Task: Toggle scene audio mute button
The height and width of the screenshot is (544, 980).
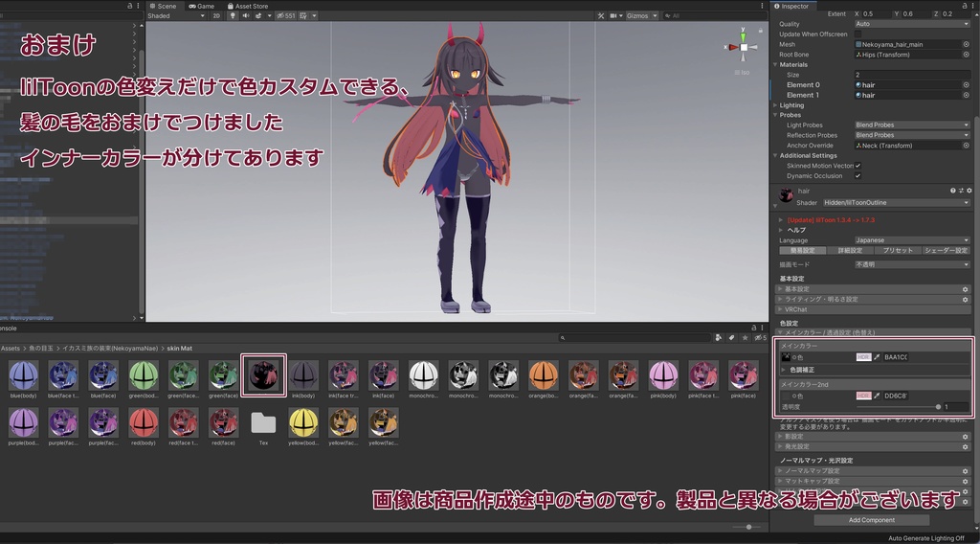Action: pyautogui.click(x=245, y=15)
